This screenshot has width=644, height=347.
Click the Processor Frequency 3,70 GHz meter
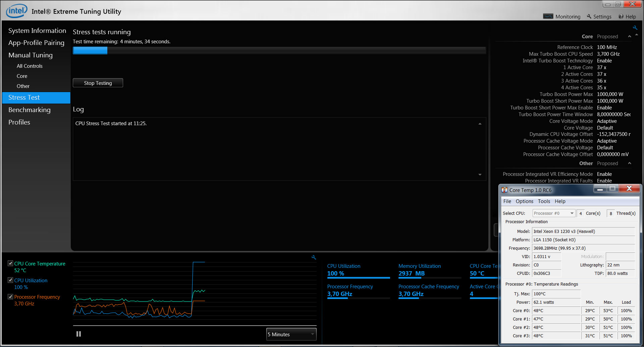[359, 291]
